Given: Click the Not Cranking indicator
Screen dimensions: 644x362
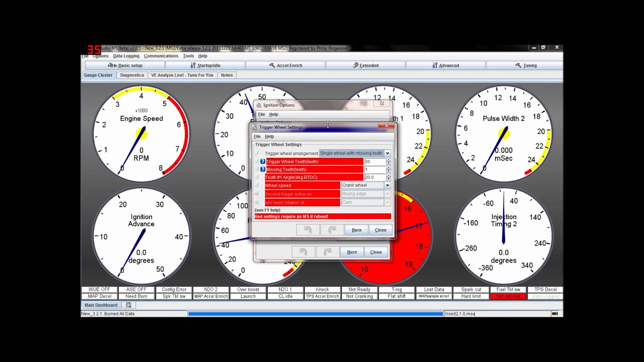Looking at the screenshot, I should click(x=359, y=296).
